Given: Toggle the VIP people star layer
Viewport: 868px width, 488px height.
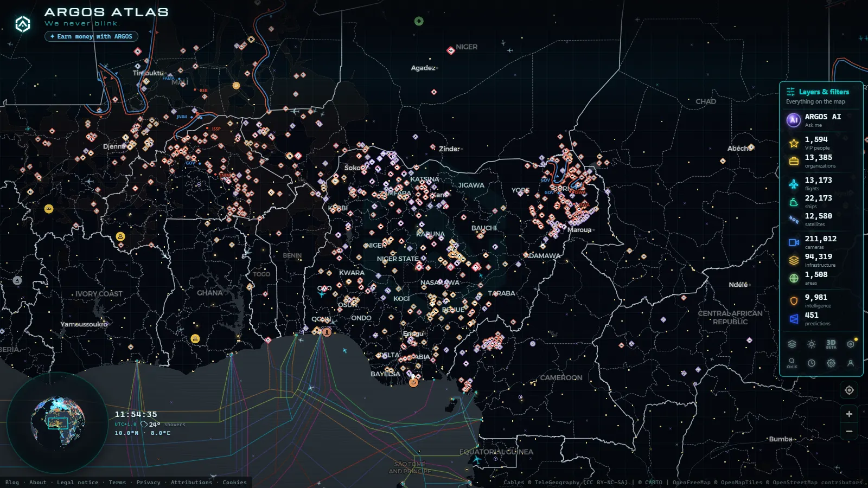Looking at the screenshot, I should (794, 143).
